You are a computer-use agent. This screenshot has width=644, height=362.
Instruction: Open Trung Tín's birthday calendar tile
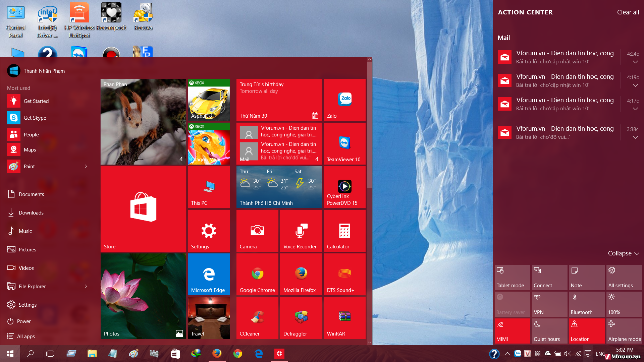click(279, 100)
